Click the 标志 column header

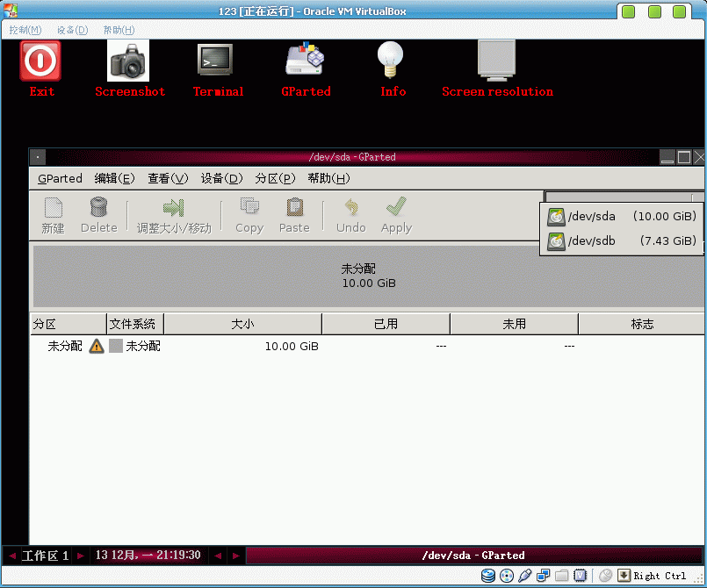(x=642, y=324)
